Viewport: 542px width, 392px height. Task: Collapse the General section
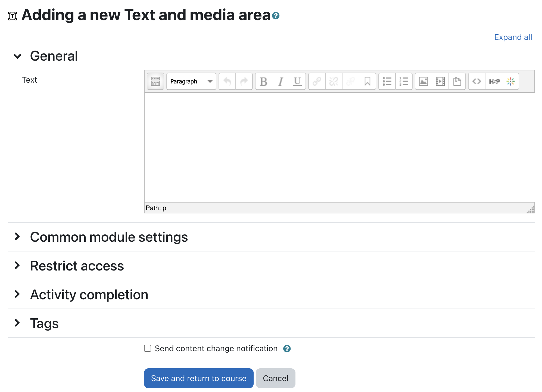tap(17, 56)
